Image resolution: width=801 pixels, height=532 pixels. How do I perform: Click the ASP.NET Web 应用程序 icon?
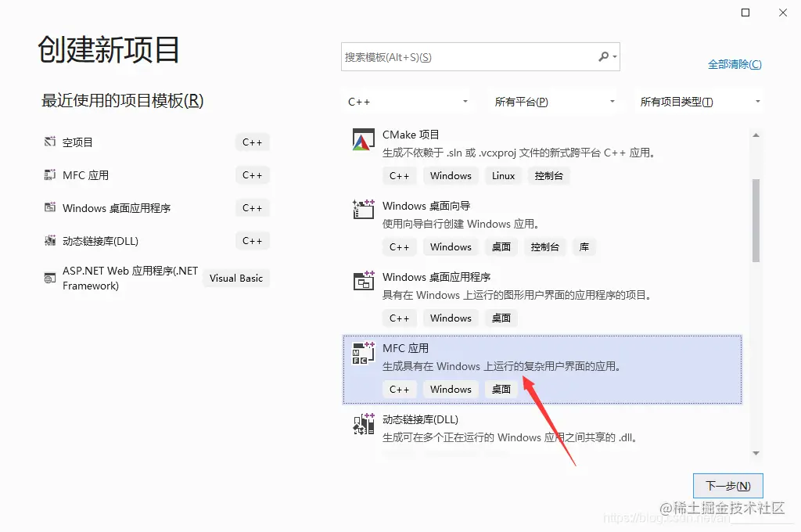pyautogui.click(x=49, y=278)
